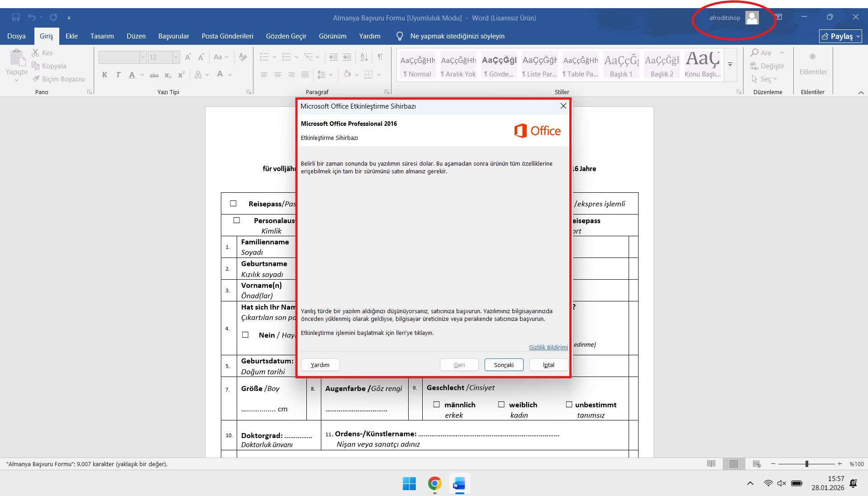868x496 pixels.
Task: Switch to the Başvurular ribbon tab
Action: coord(174,36)
